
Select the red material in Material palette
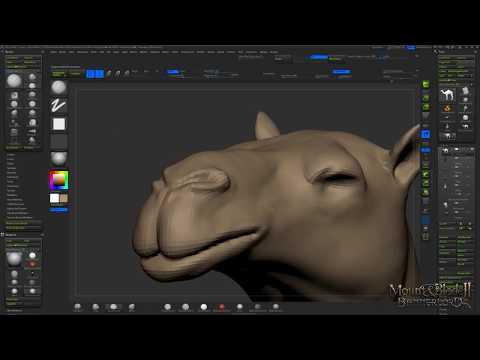[x=32, y=264]
